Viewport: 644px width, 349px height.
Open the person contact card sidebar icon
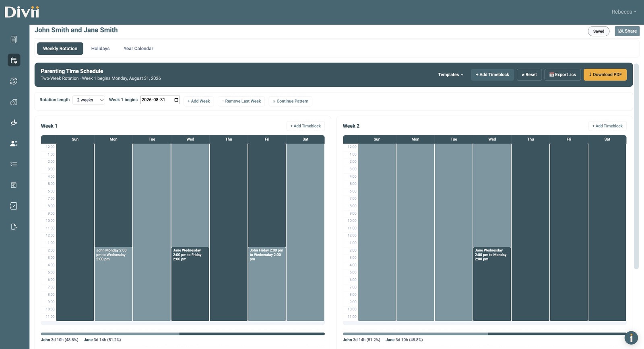pos(14,144)
